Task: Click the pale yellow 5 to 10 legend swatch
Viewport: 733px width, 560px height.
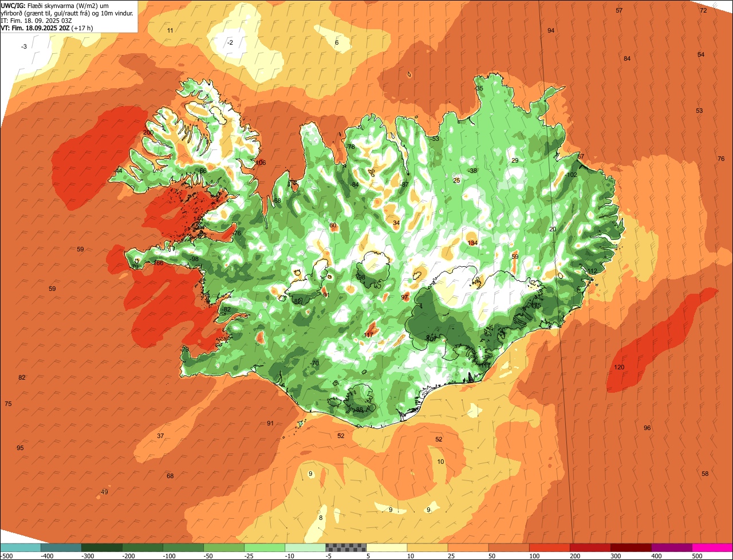Action: (x=387, y=547)
